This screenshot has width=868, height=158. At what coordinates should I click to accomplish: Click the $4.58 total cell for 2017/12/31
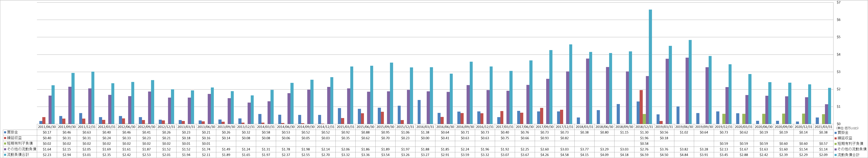click(x=565, y=155)
